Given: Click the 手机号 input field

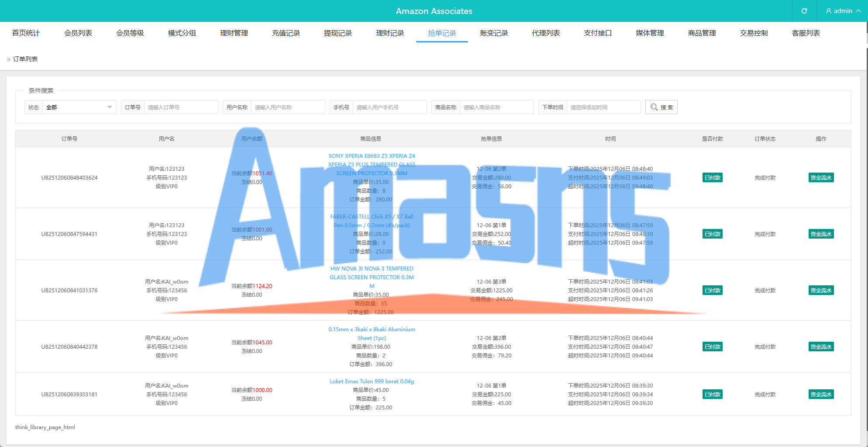Looking at the screenshot, I should pos(389,107).
